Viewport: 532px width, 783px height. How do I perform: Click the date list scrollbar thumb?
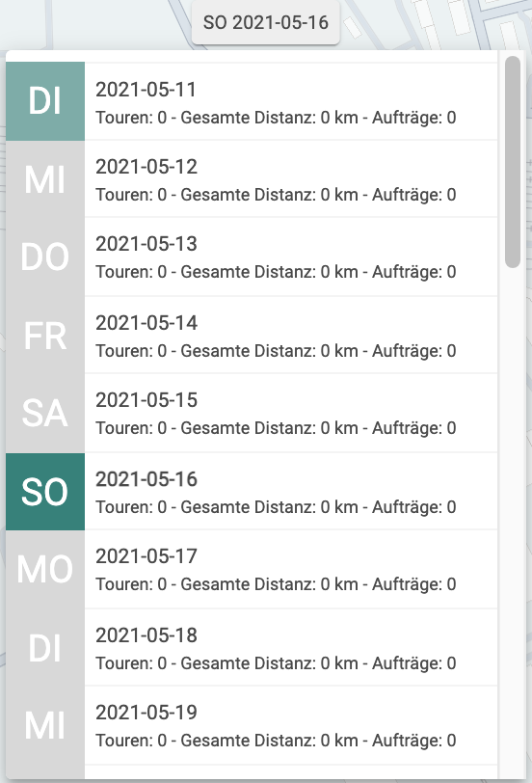click(x=513, y=162)
